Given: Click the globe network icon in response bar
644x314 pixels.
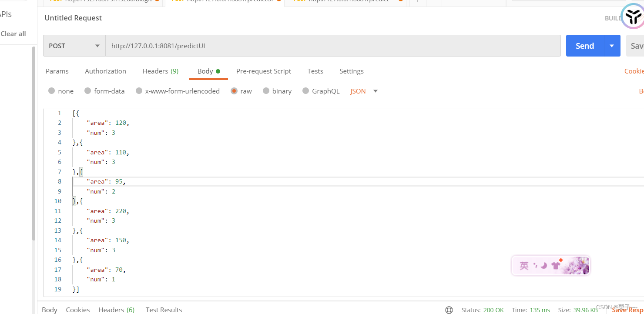Looking at the screenshot, I should coord(449,310).
